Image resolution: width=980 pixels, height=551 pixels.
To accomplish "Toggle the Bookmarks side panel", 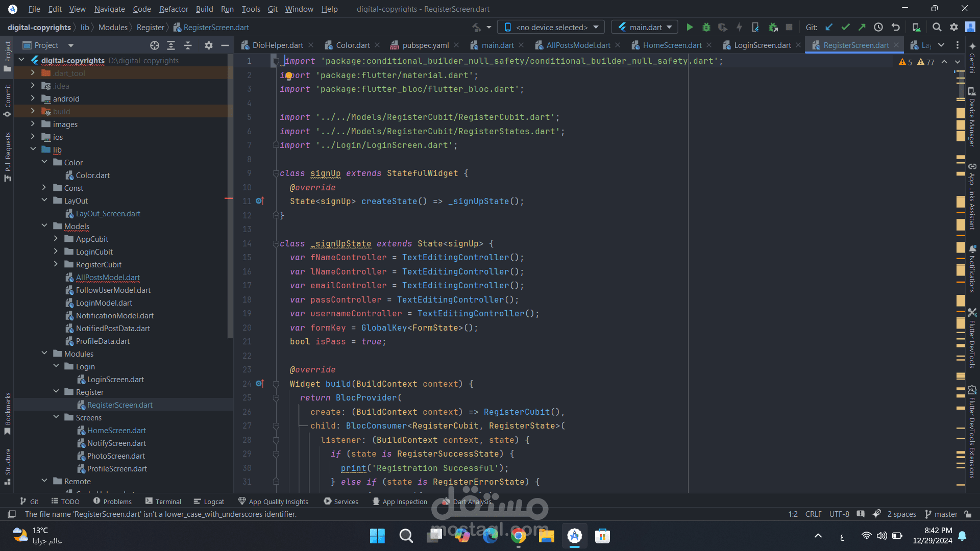I will pyautogui.click(x=8, y=413).
